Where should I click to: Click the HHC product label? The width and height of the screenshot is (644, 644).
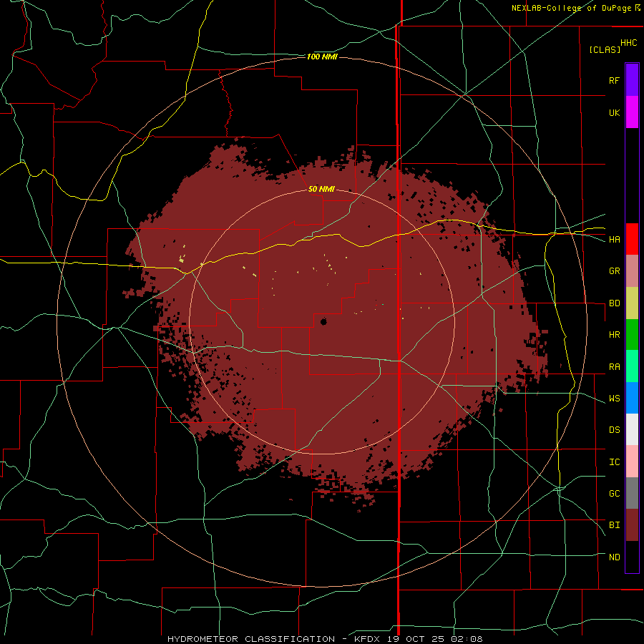click(x=629, y=43)
